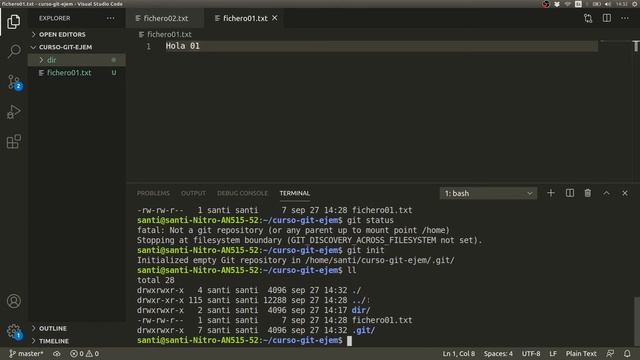
Task: Open the Accounts menu
Action: tap(14, 301)
